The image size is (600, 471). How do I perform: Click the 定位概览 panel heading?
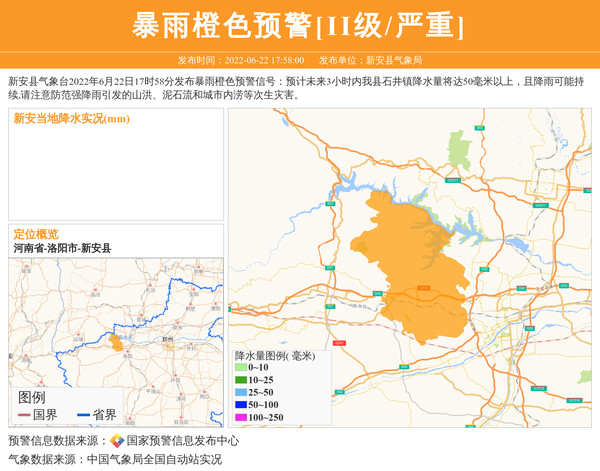pyautogui.click(x=36, y=233)
